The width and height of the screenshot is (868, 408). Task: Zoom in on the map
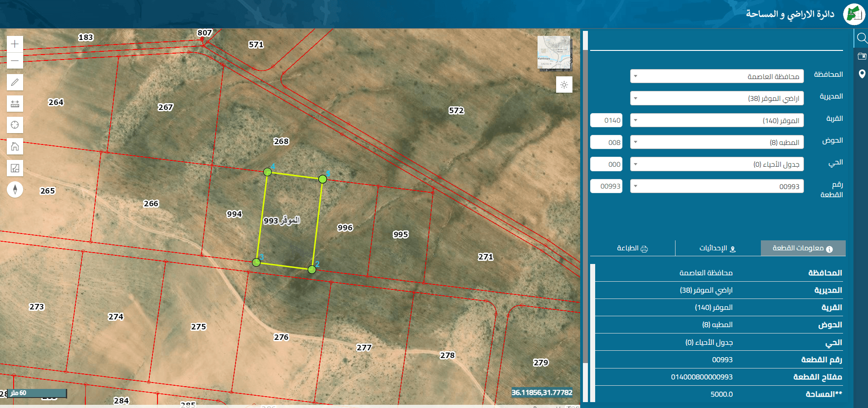coord(15,44)
